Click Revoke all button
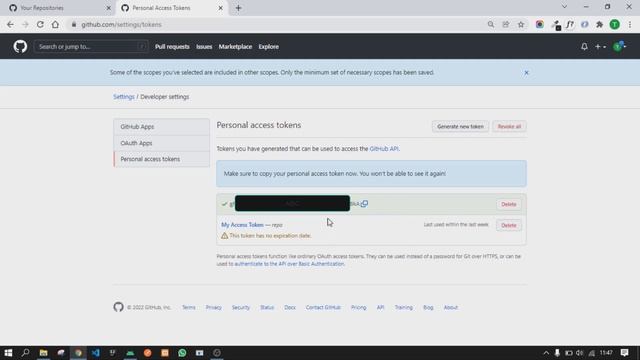Screen dimensions: 640x360 [509, 127]
